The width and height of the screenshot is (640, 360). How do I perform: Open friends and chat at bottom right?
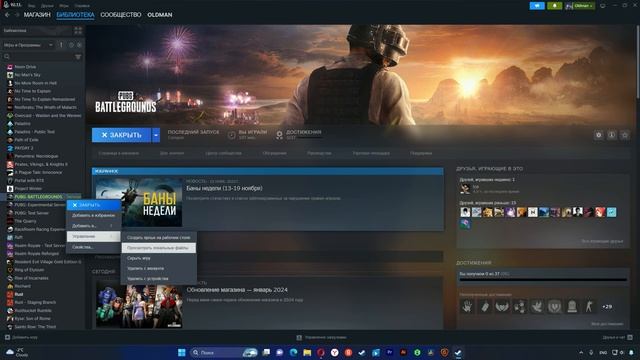click(x=617, y=338)
